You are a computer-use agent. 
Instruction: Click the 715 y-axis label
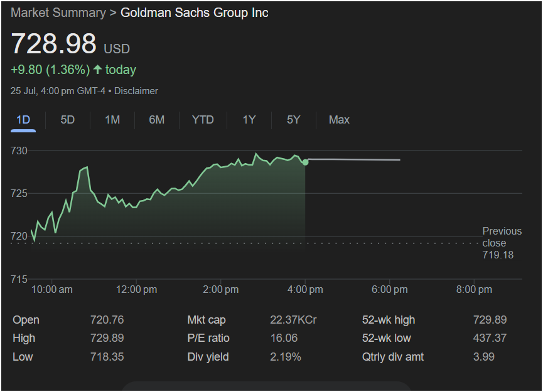[x=19, y=279]
